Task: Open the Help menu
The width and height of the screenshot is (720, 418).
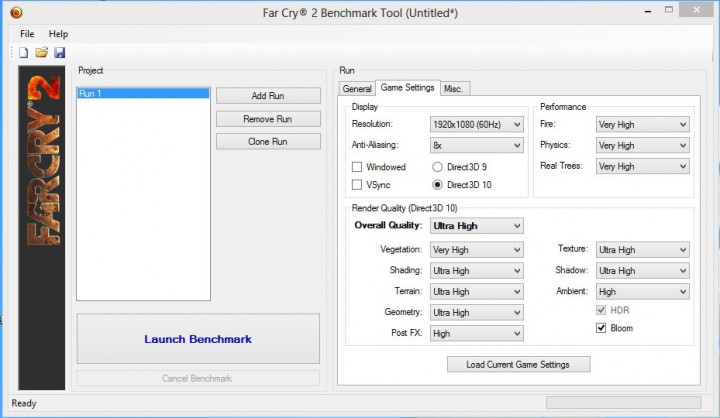Action: [x=58, y=34]
